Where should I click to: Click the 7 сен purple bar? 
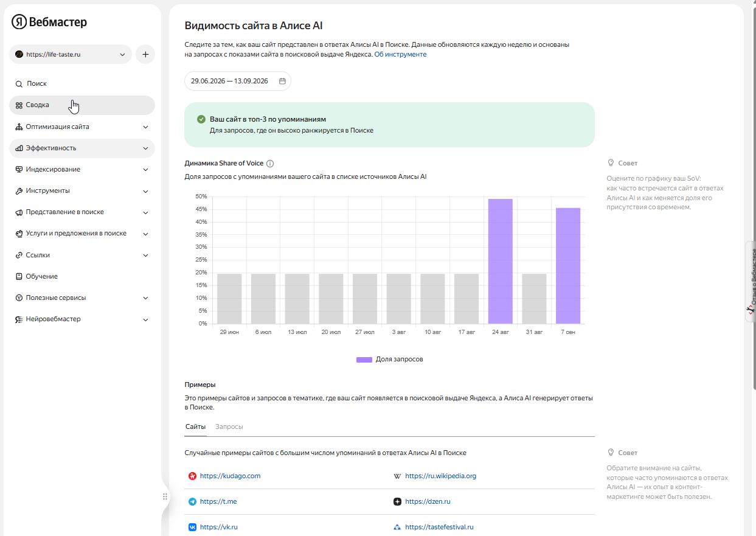pos(568,266)
